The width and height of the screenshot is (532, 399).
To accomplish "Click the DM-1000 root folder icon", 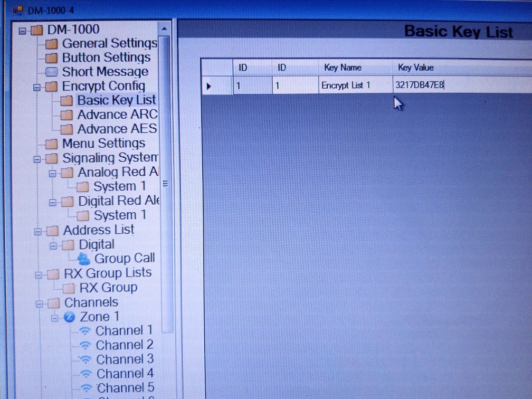I will coord(36,31).
